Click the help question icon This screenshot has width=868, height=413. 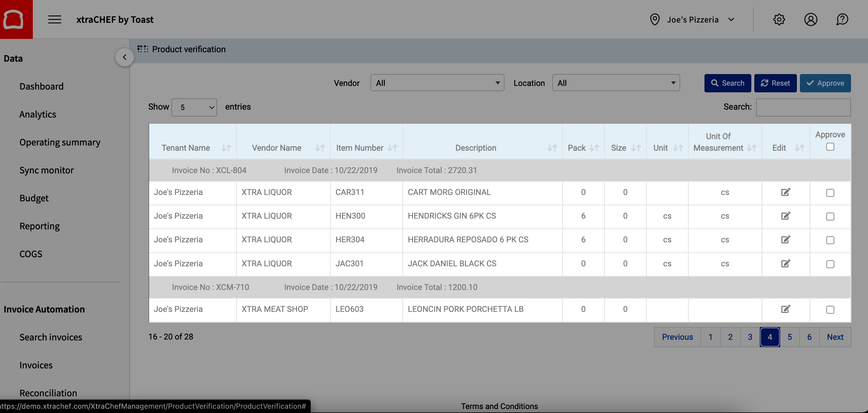point(842,19)
